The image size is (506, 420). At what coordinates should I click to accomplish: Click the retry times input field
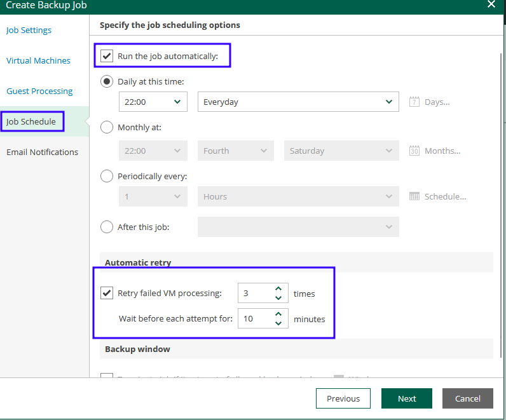(x=256, y=293)
